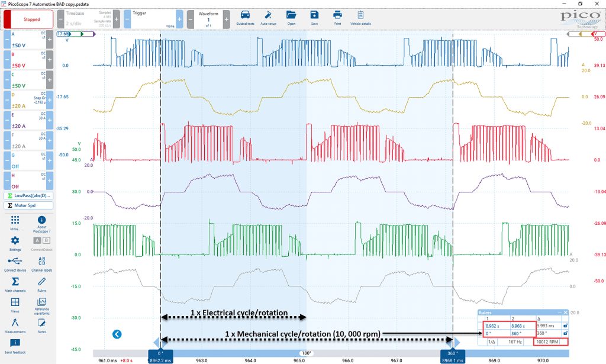Open the Math channels sigma icon

(x=15, y=284)
